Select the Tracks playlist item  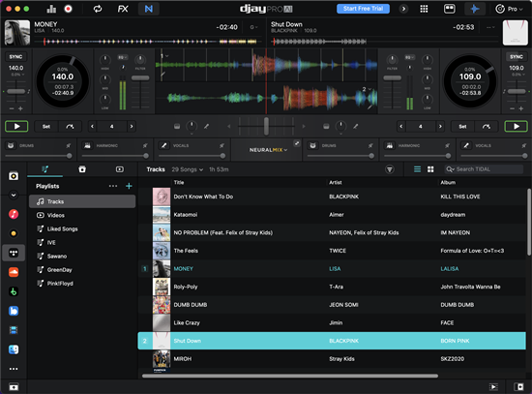coord(82,201)
